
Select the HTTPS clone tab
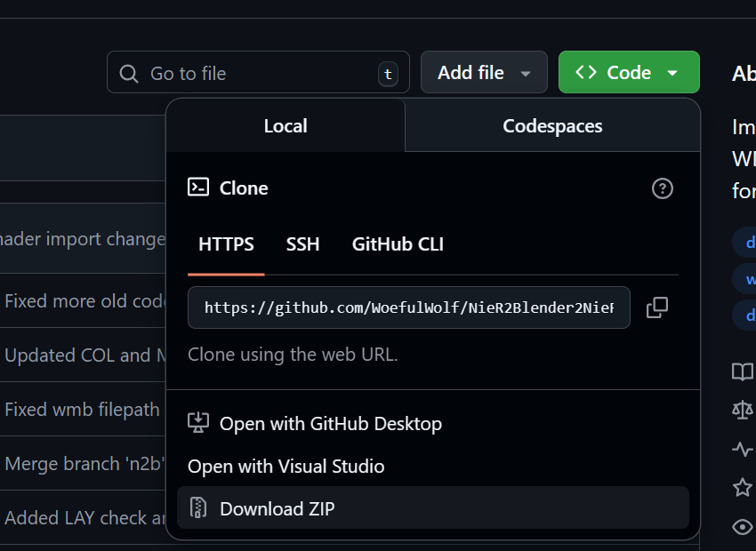click(x=226, y=244)
